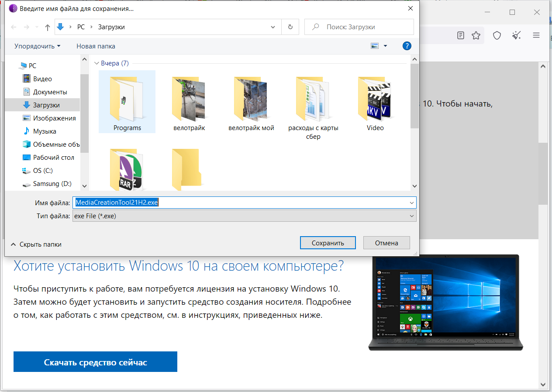
Task: Change view with the view mode icon
Action: (375, 46)
